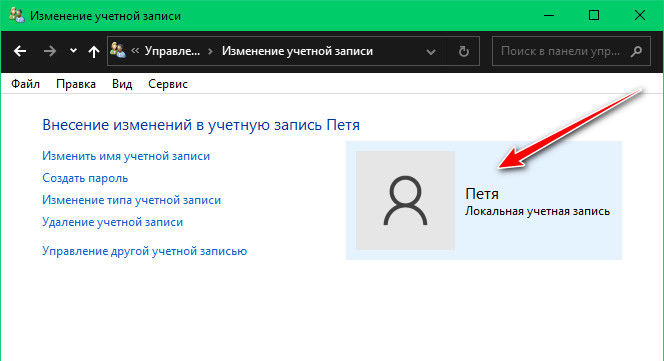This screenshot has width=664, height=361.
Task: Click the Локальная учетная запись label
Action: [x=537, y=211]
